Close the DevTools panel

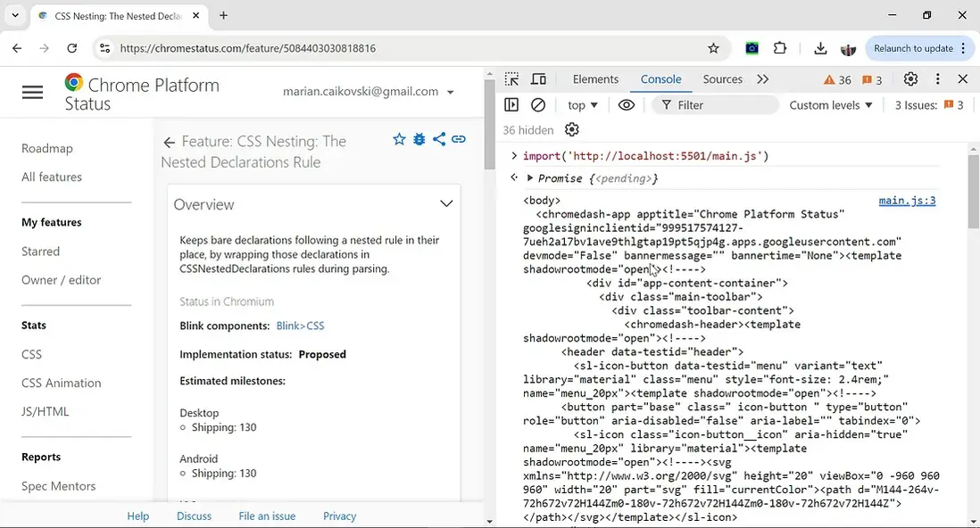coord(962,79)
